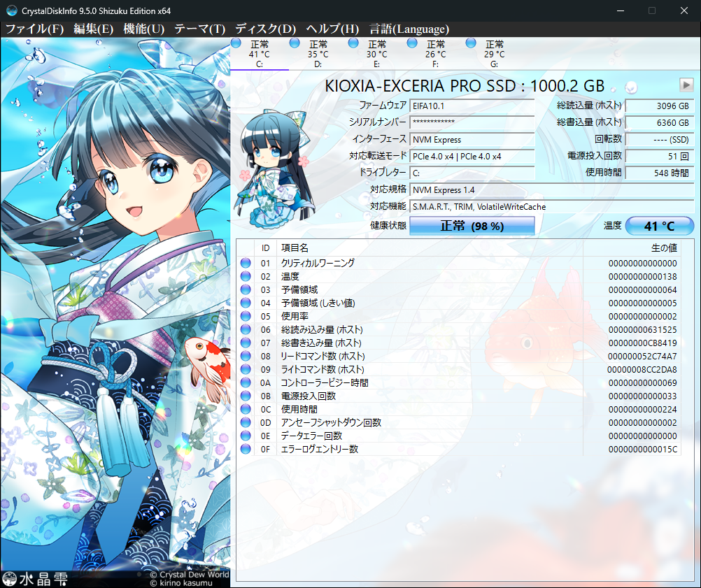Click status icon for 08 リードコマンド数
The width and height of the screenshot is (701, 588).
point(246,356)
